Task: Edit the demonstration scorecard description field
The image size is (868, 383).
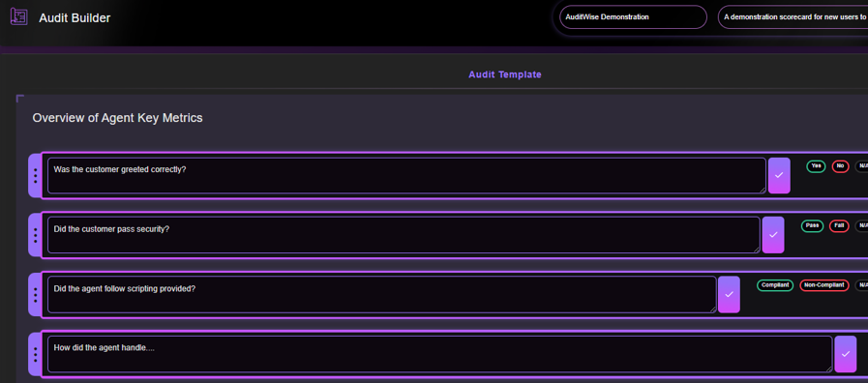Action: [793, 17]
